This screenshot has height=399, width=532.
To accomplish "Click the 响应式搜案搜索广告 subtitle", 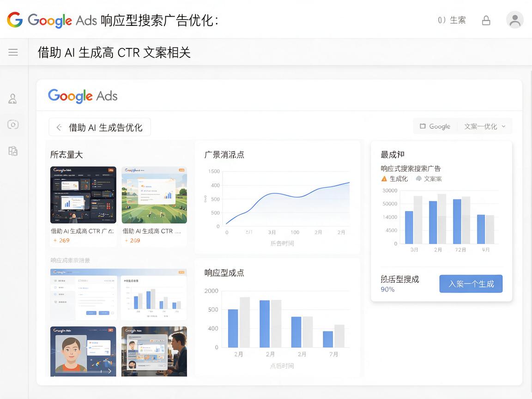I will pyautogui.click(x=411, y=169).
